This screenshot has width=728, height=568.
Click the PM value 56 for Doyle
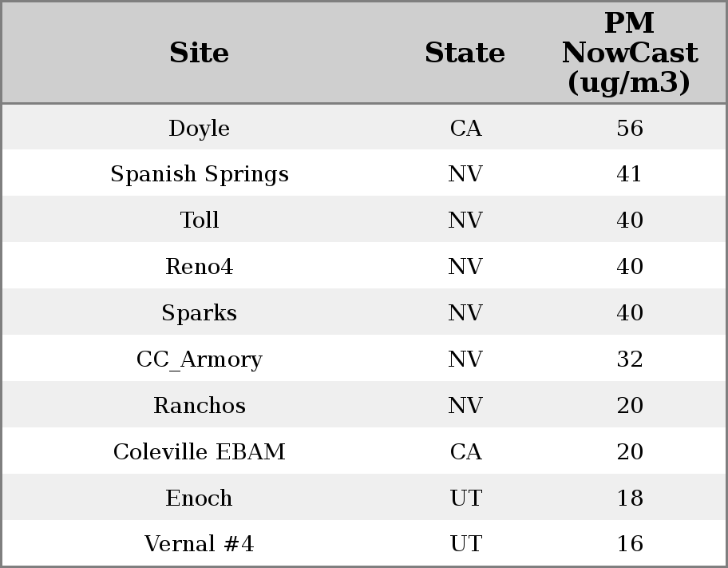click(629, 129)
